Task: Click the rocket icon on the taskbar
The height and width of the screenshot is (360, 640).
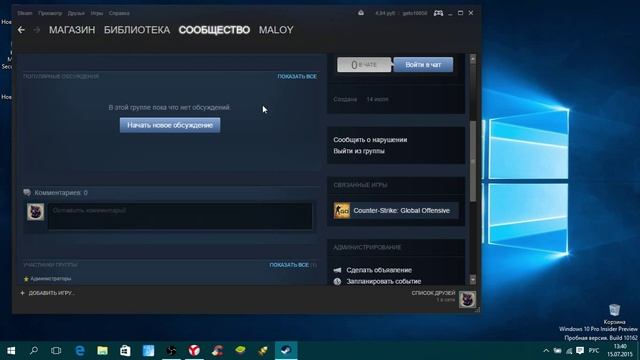Action: click(x=263, y=351)
